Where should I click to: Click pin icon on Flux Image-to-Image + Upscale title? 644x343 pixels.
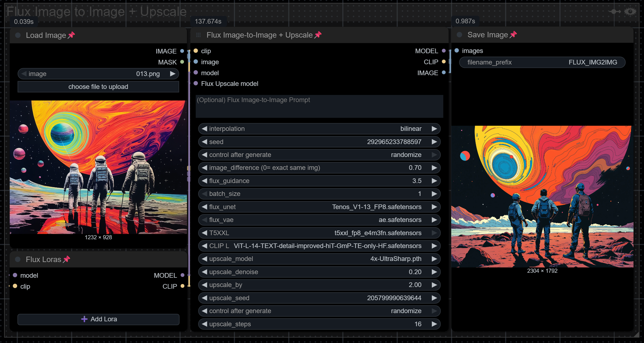[318, 35]
